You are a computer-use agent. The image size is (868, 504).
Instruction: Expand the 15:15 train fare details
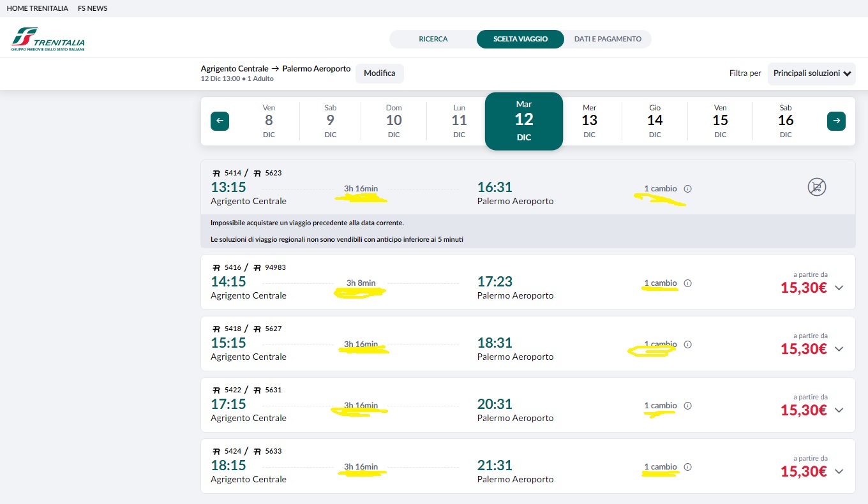839,349
